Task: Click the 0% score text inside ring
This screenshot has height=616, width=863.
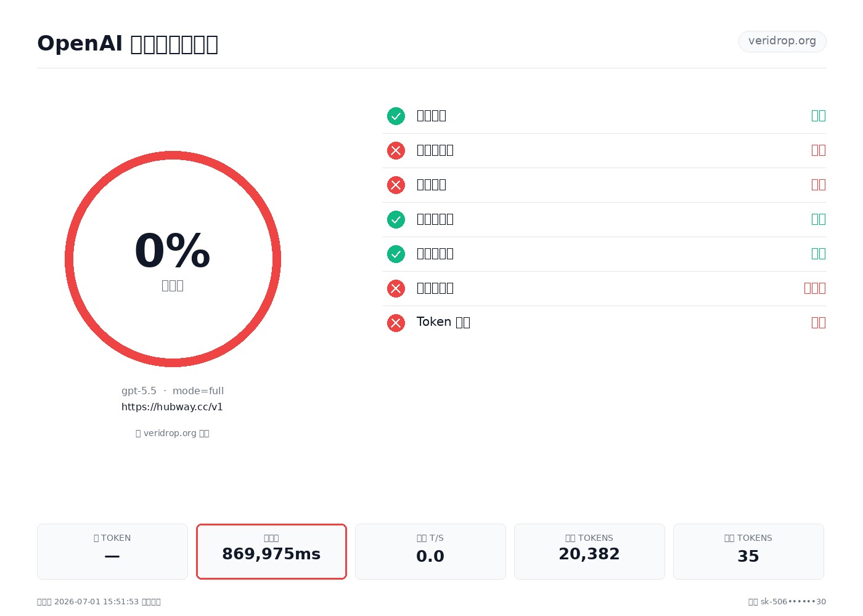Action: (173, 251)
